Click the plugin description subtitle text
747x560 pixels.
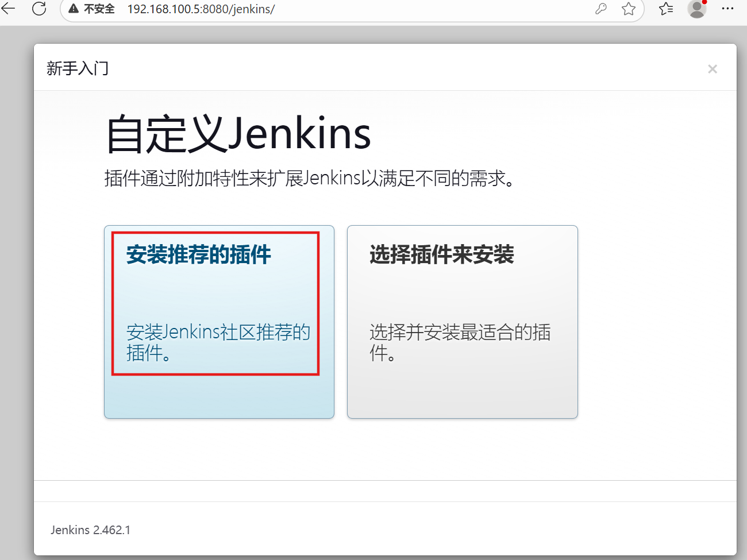[x=309, y=178]
